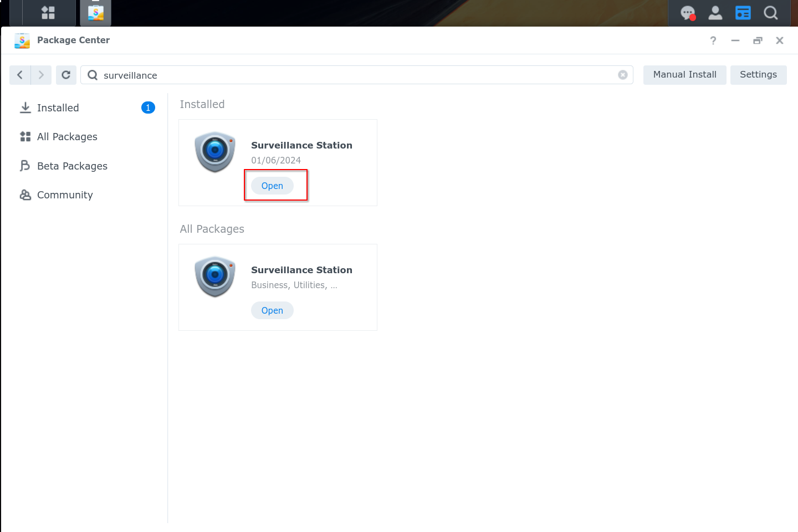This screenshot has height=532, width=798.
Task: Open the DSM Main Menu grid icon
Action: pyautogui.click(x=48, y=13)
